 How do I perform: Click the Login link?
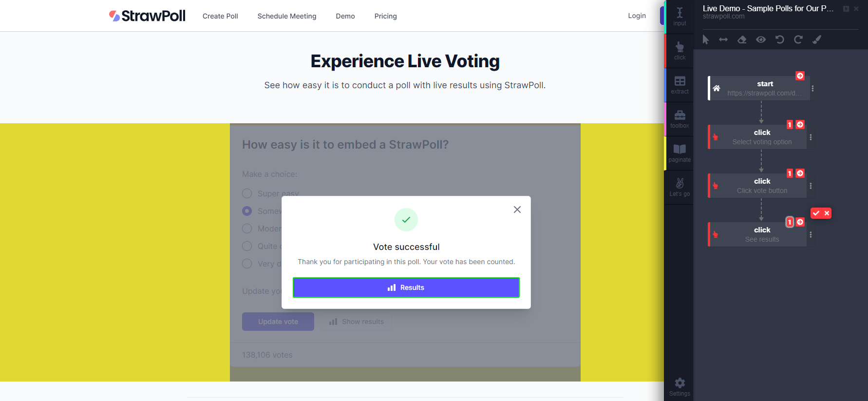[637, 16]
